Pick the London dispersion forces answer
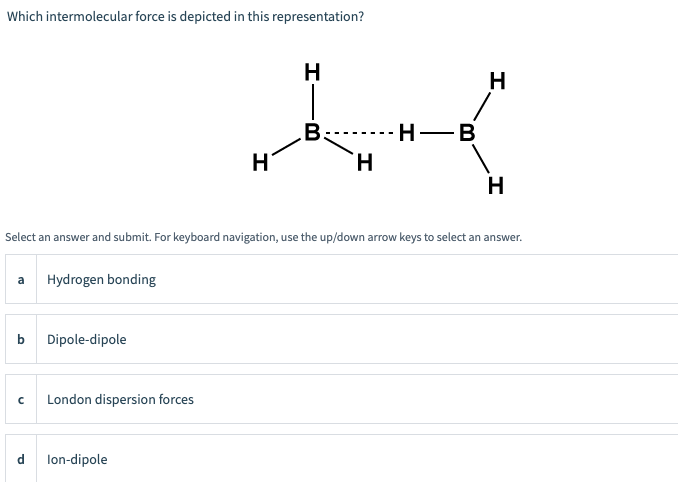The image size is (678, 482). point(120,400)
